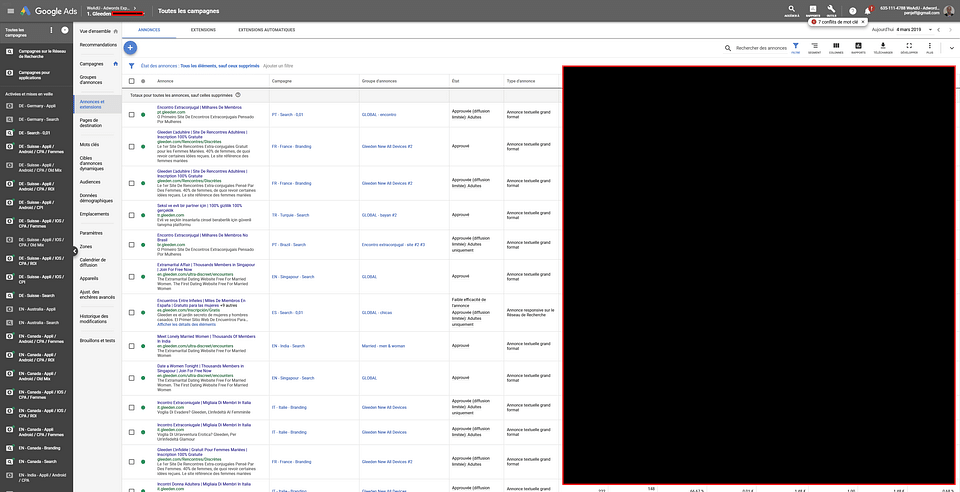Click the Colonnes icon
Image resolution: width=960 pixels, height=492 pixels.
pos(836,47)
